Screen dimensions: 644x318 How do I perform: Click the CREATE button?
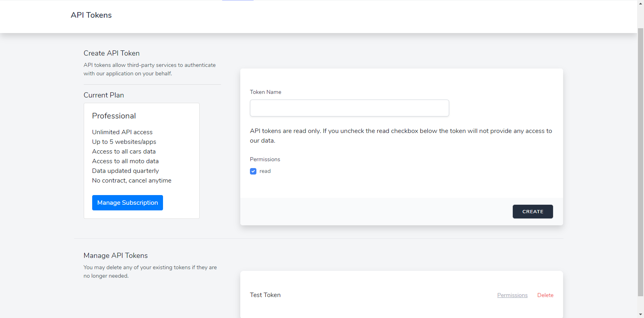(x=533, y=212)
